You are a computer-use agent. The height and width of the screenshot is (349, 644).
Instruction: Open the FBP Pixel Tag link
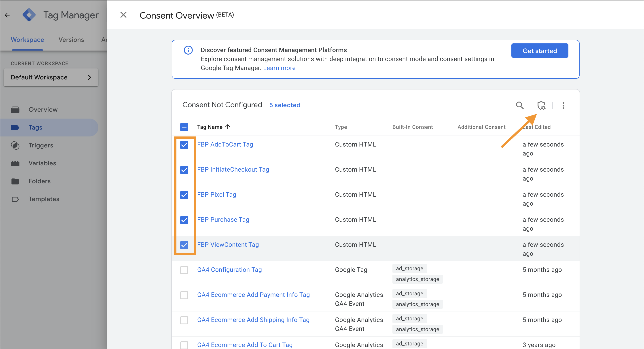point(216,194)
